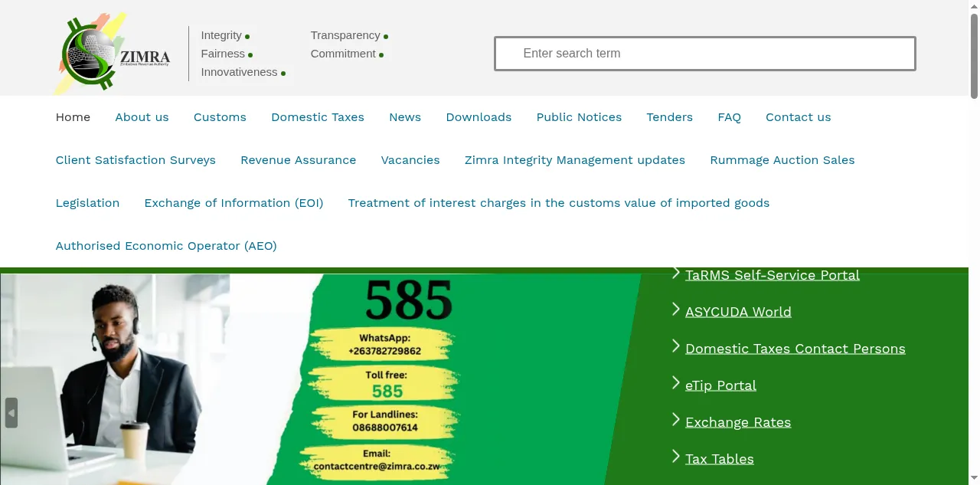Screen dimensions: 980x485
Task: Click chevron beside TaRMS Self-Service Portal
Action: tap(676, 274)
